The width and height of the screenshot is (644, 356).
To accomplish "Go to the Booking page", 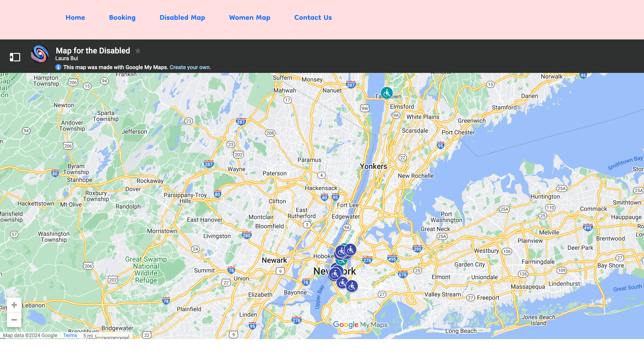I will tap(122, 17).
